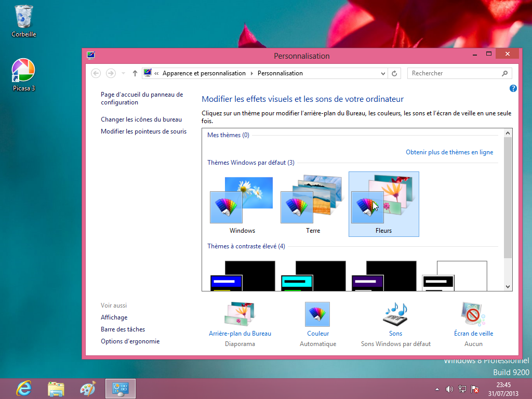The width and height of the screenshot is (532, 399).
Task: Open Changer les icônes du bureau
Action: click(x=141, y=119)
